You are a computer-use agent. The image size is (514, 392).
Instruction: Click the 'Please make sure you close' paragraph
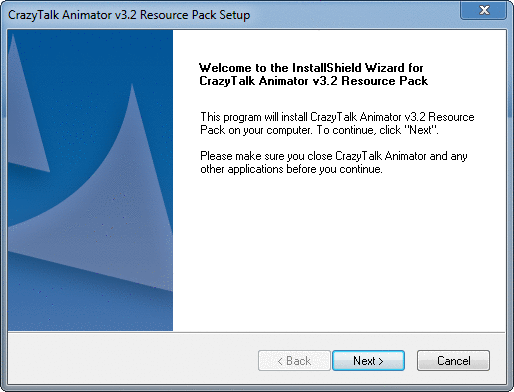click(334, 162)
